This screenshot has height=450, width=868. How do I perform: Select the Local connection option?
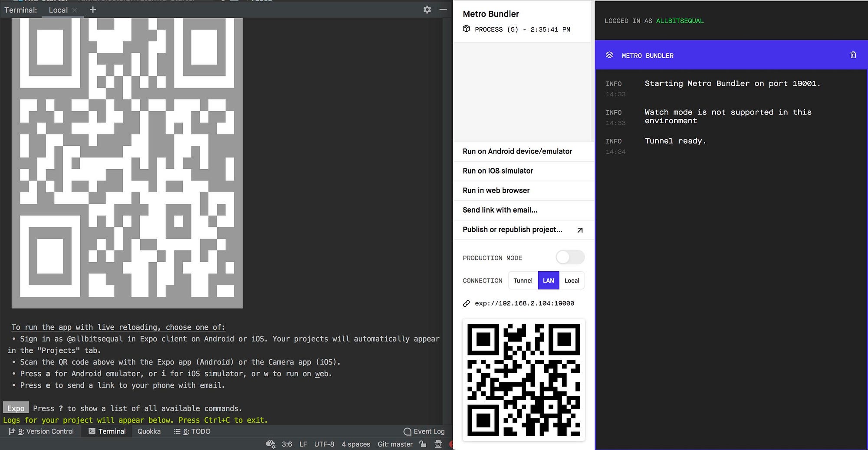tap(572, 281)
